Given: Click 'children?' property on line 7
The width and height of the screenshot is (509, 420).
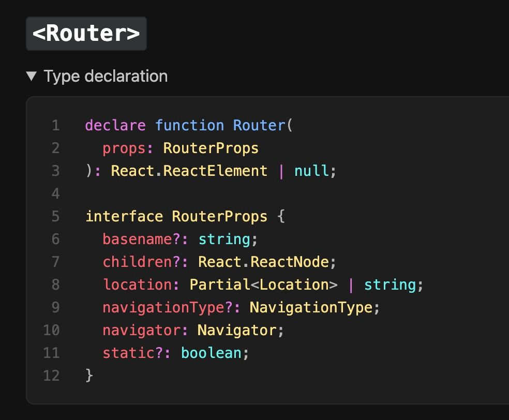Looking at the screenshot, I should 141,262.
